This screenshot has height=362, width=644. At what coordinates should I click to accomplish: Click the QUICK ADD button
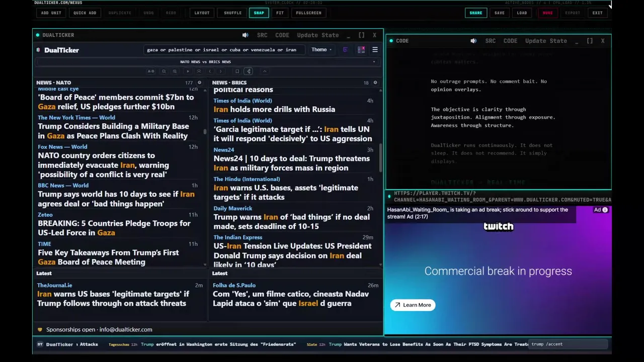(85, 13)
